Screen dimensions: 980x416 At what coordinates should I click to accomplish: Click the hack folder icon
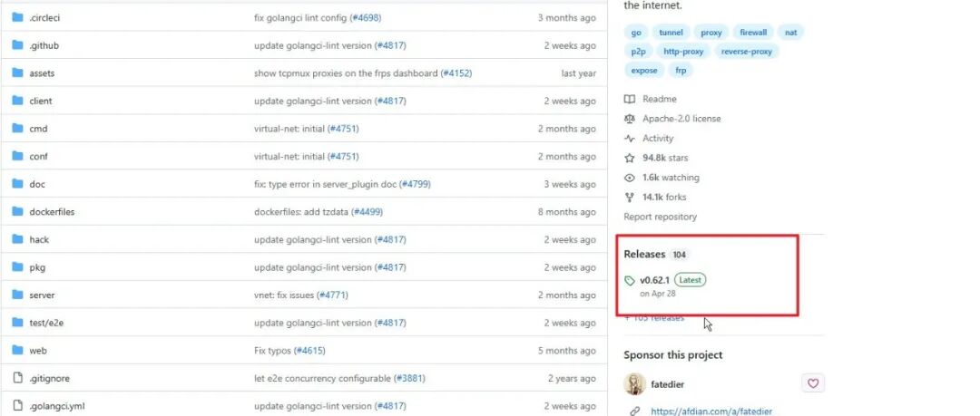click(17, 239)
